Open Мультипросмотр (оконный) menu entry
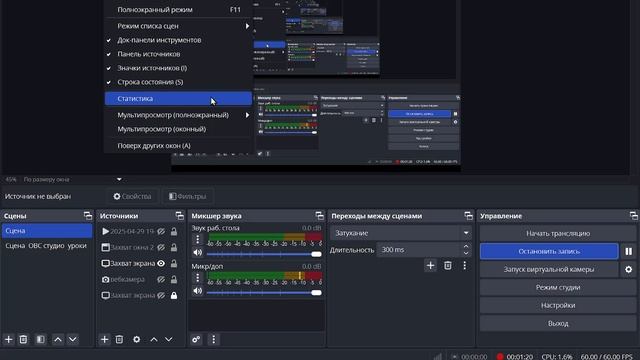The height and width of the screenshot is (360, 640). [x=178, y=129]
